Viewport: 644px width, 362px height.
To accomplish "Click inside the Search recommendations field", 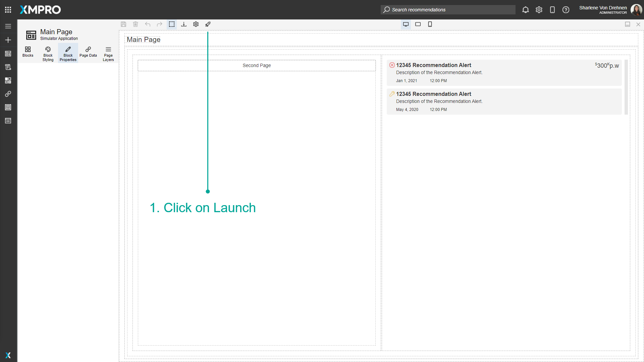I will tap(448, 10).
